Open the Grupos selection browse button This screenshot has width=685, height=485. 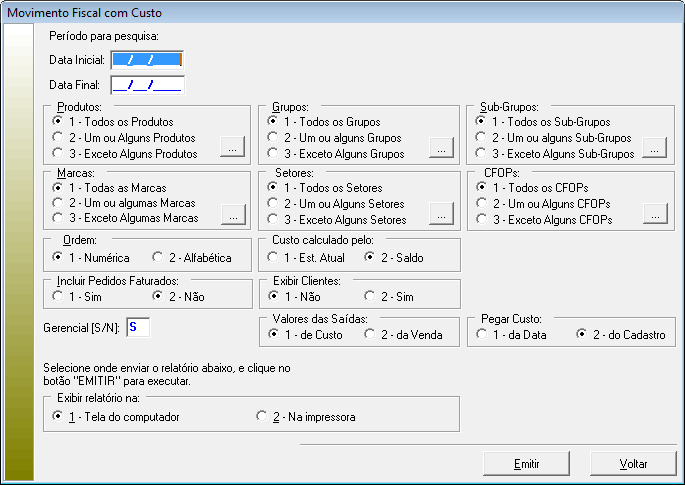point(441,148)
